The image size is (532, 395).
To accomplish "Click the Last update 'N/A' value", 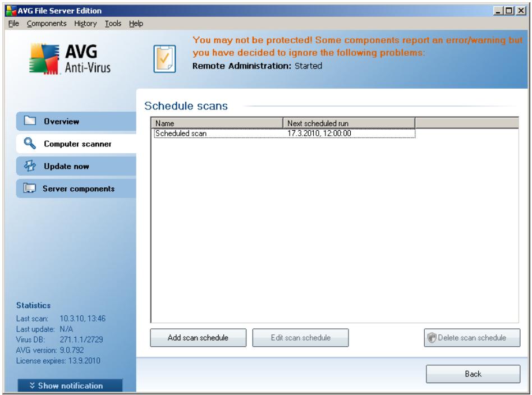I will pyautogui.click(x=66, y=329).
